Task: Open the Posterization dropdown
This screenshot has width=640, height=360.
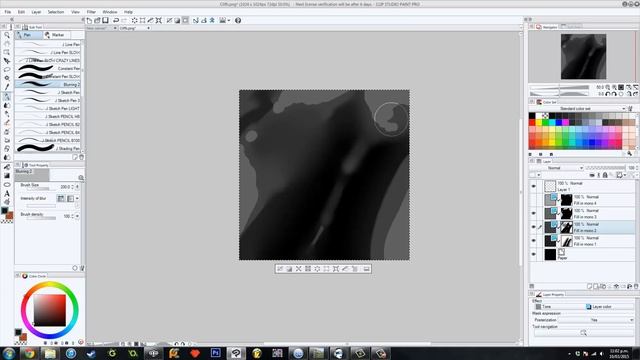Action: [x=596, y=320]
